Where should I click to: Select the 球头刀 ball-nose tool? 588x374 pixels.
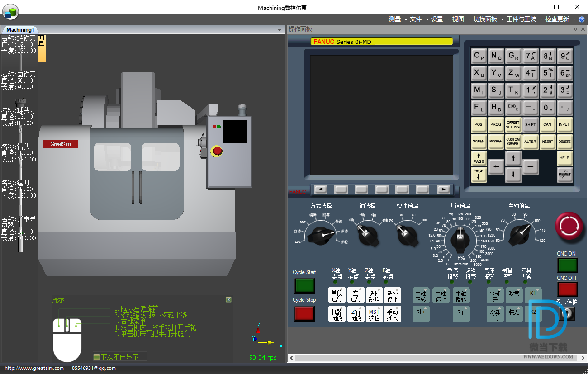pyautogui.click(x=19, y=117)
